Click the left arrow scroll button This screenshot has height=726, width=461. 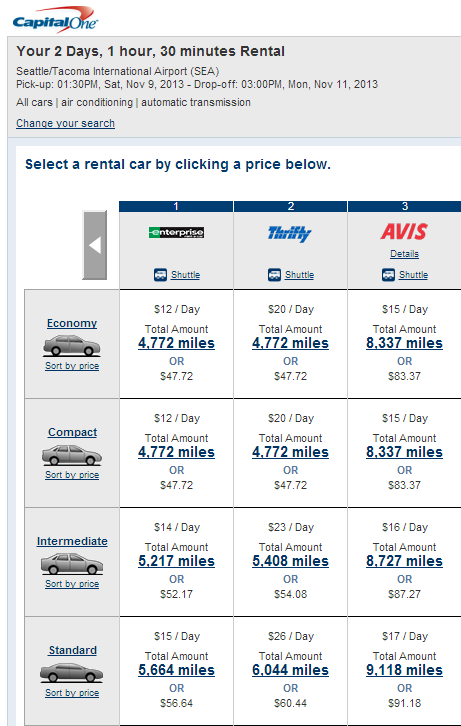95,245
